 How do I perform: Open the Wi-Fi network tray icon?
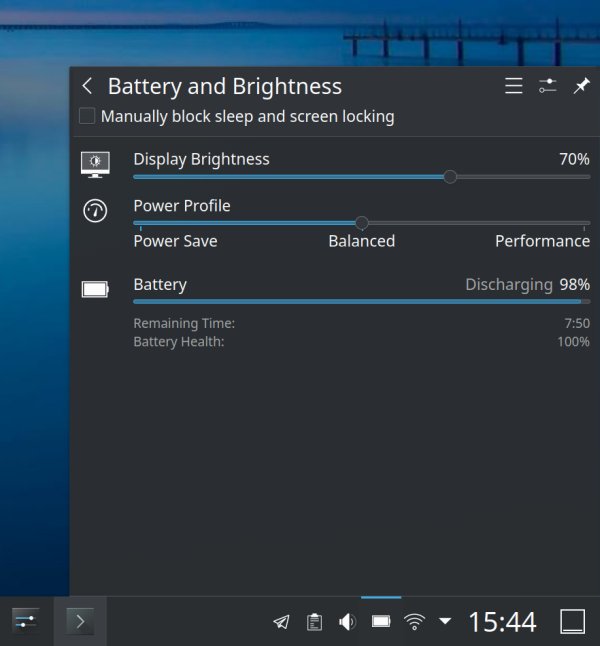coord(415,622)
